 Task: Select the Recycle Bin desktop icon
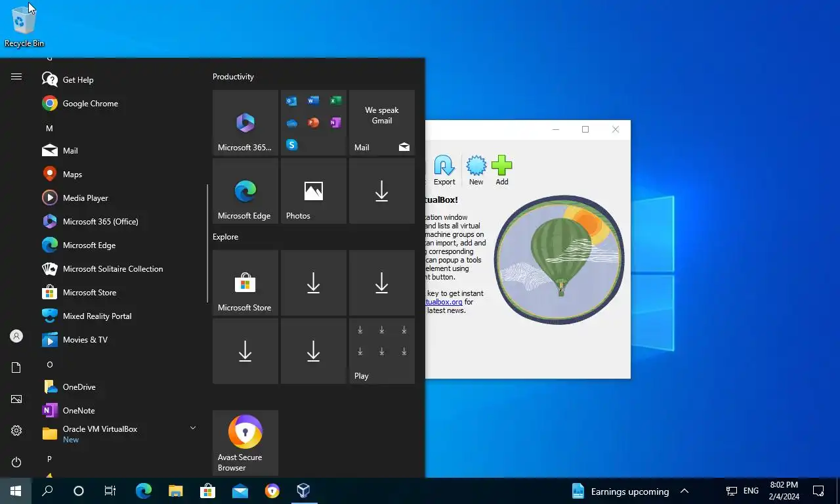(24, 26)
